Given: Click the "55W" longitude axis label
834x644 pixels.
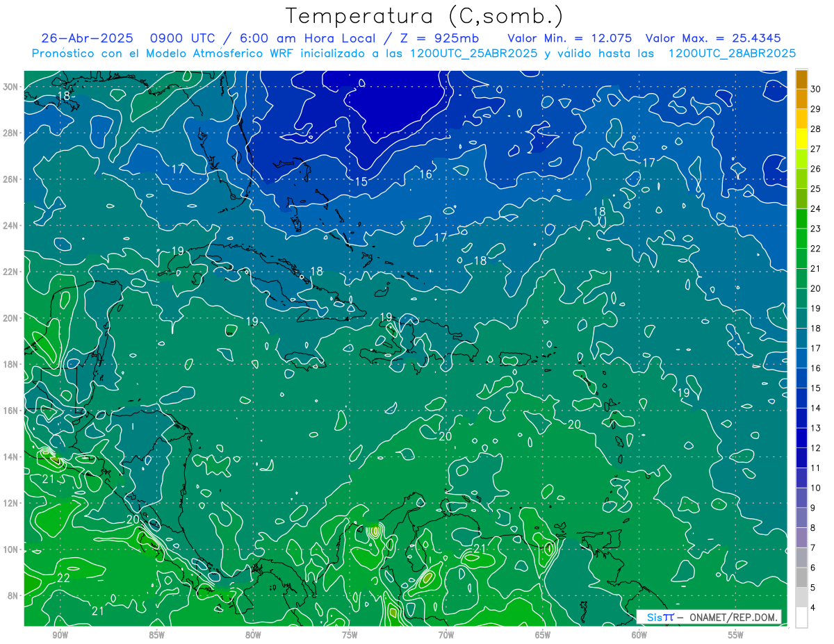Looking at the screenshot, I should [736, 636].
